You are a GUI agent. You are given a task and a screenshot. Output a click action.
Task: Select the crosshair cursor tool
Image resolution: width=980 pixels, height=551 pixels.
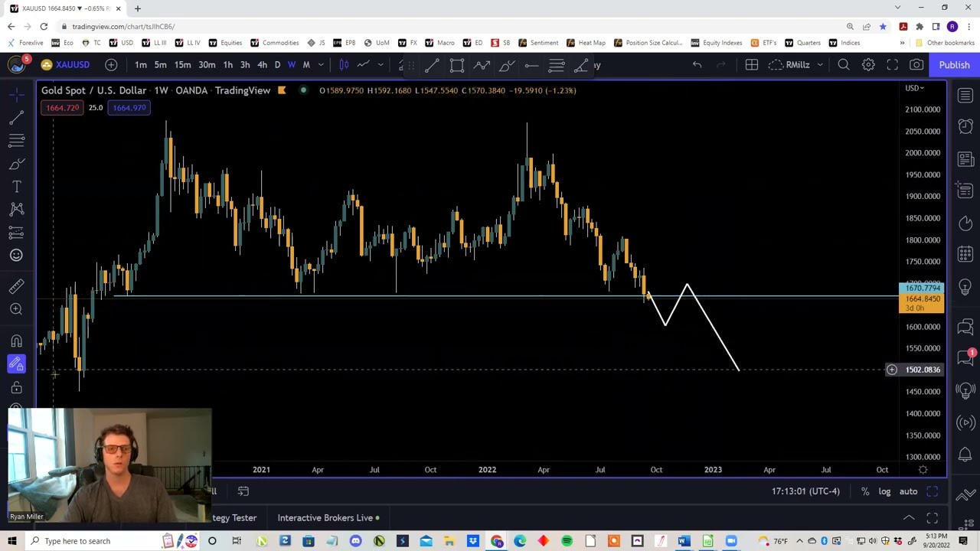(x=16, y=95)
